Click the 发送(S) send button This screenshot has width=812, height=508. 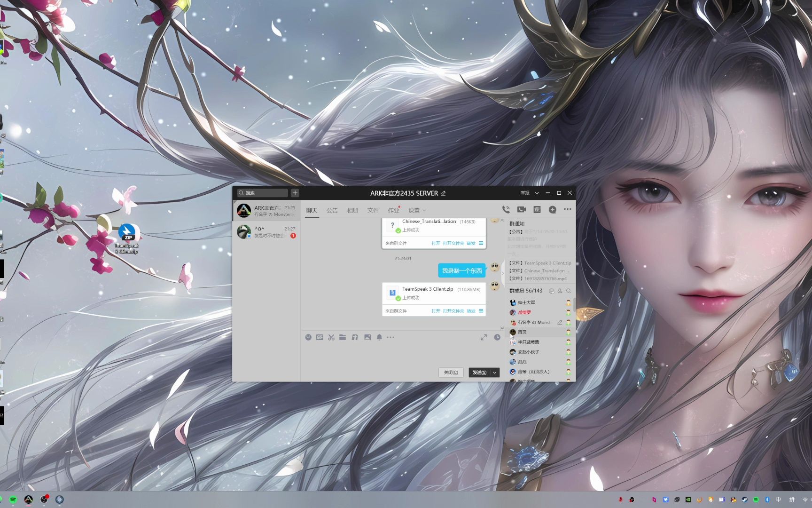point(479,373)
